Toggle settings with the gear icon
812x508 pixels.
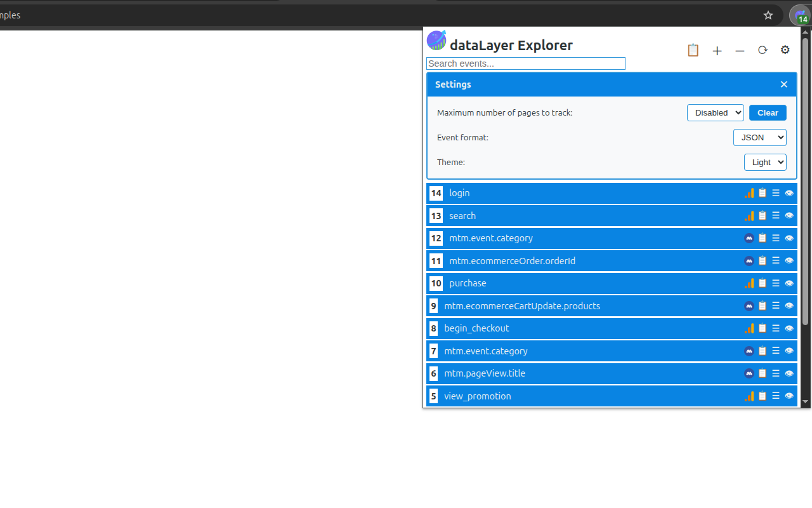pyautogui.click(x=785, y=50)
